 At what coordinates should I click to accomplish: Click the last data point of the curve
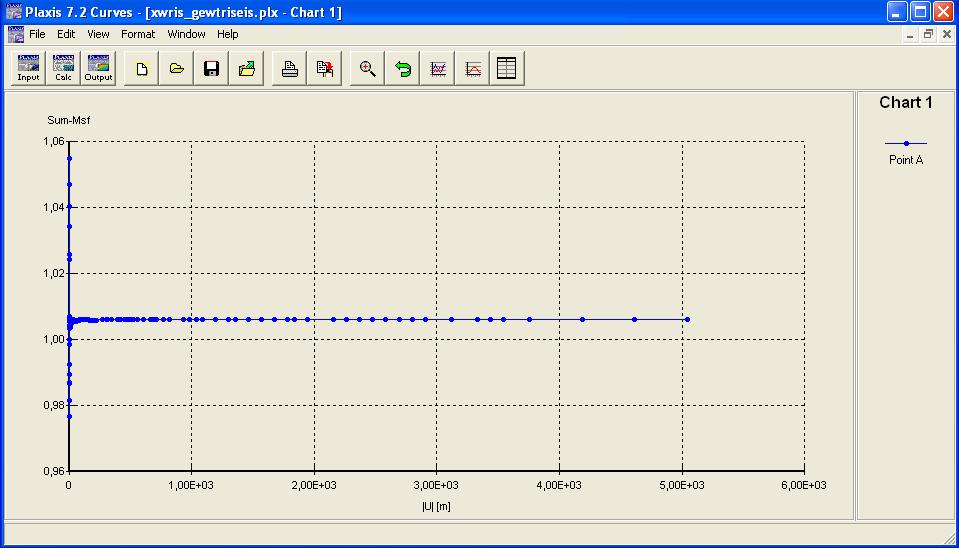coord(687,319)
